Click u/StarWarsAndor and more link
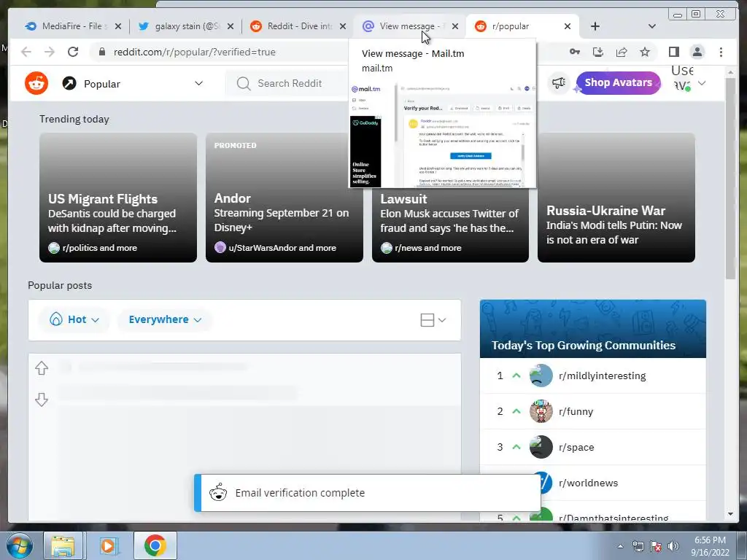The width and height of the screenshot is (747, 560). click(x=282, y=248)
